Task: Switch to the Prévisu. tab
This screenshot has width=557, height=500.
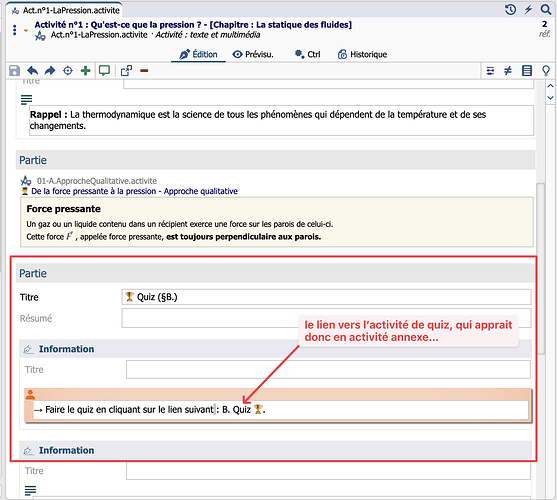Action: [253, 54]
